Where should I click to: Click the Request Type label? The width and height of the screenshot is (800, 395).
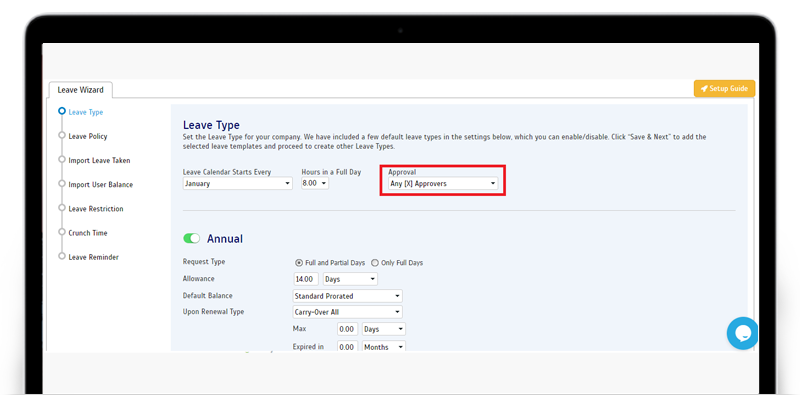[204, 262]
